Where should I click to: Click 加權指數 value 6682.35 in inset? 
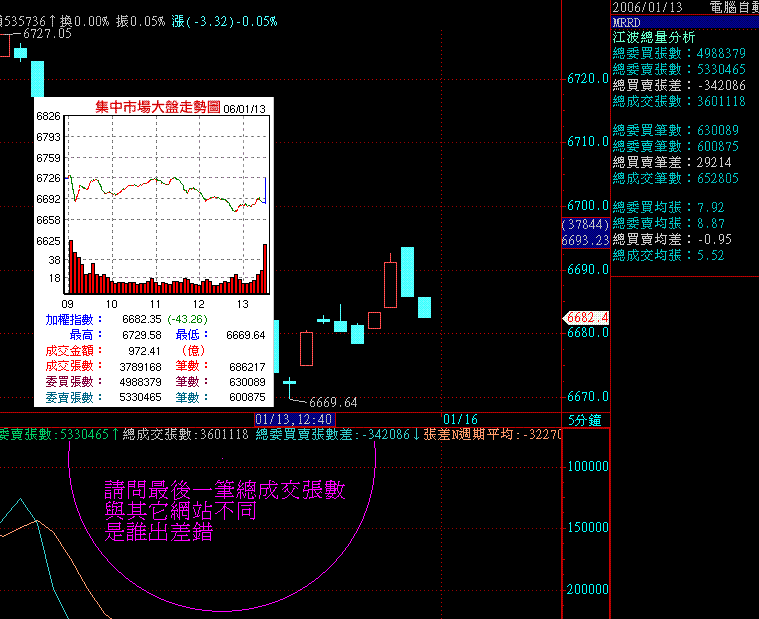141,319
